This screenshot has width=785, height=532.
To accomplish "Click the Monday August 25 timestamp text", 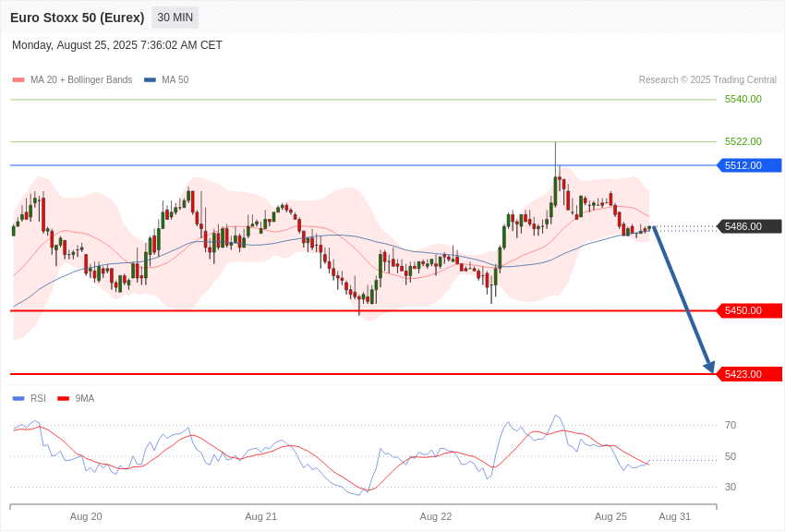I will 116,44.
